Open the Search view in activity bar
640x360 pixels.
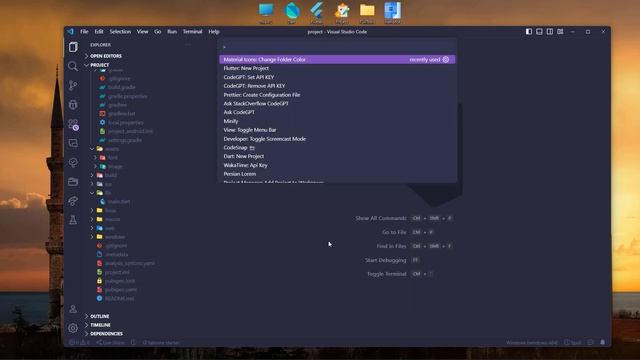coord(73,66)
